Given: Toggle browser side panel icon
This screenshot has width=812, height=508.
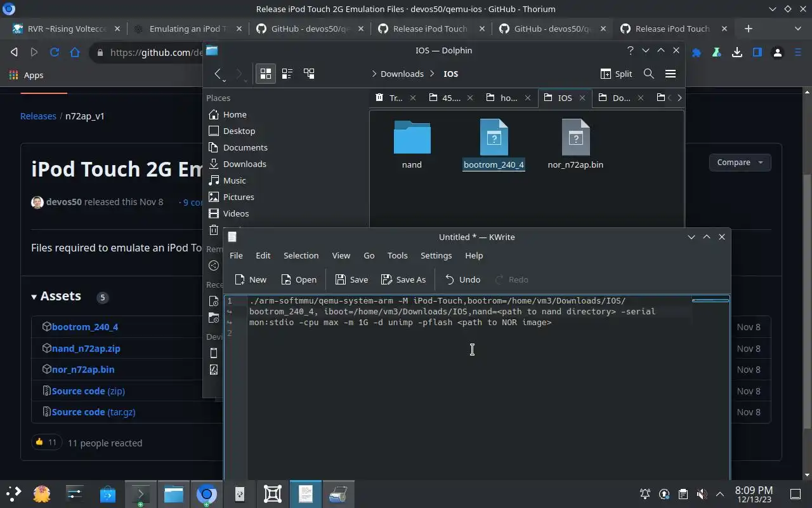Looking at the screenshot, I should [757, 53].
